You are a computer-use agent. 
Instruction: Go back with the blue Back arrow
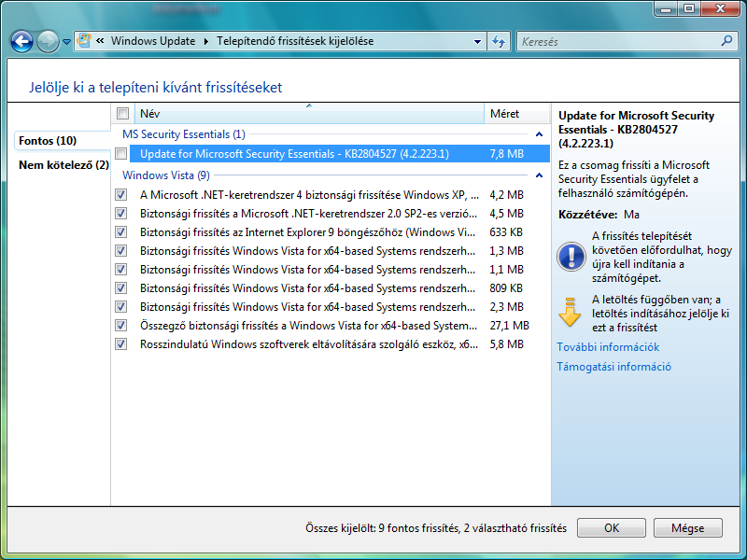click(x=21, y=41)
